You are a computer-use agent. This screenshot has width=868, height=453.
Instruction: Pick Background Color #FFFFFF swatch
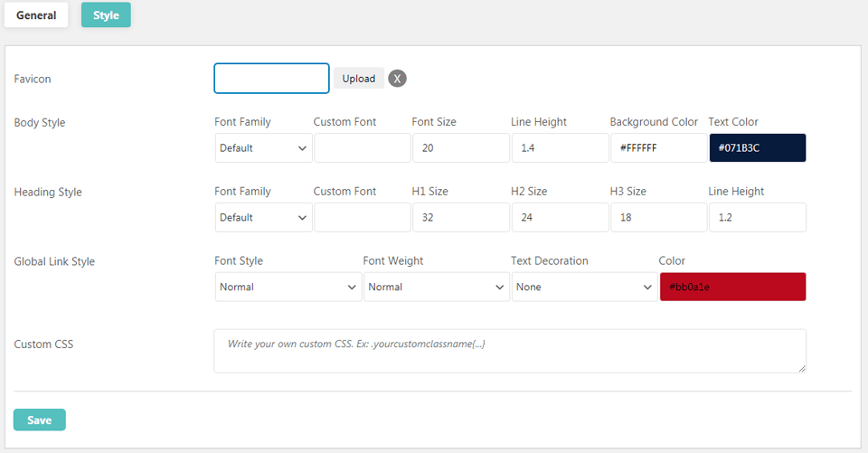[x=659, y=148]
